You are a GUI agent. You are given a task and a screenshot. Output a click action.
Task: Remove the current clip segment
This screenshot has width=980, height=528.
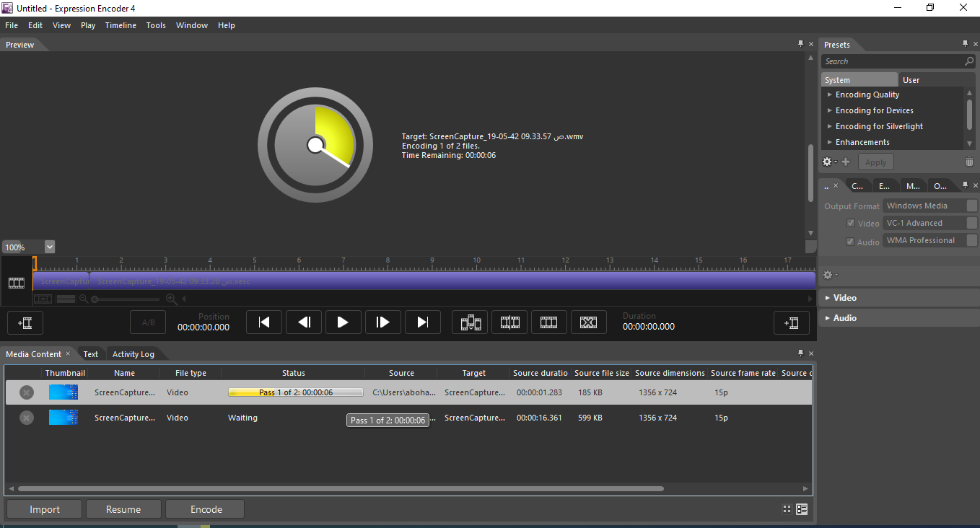tap(589, 322)
